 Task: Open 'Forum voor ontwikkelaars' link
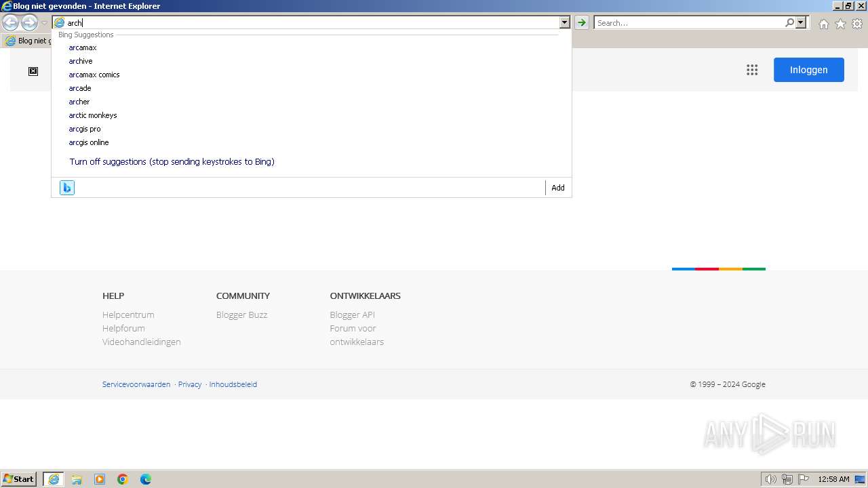click(x=357, y=335)
